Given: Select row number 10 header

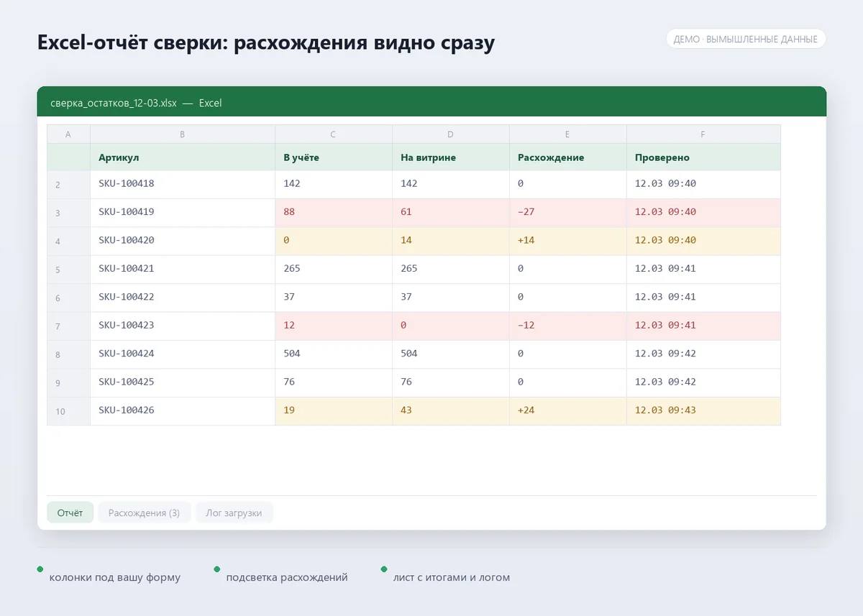Looking at the screenshot, I should pyautogui.click(x=68, y=411).
